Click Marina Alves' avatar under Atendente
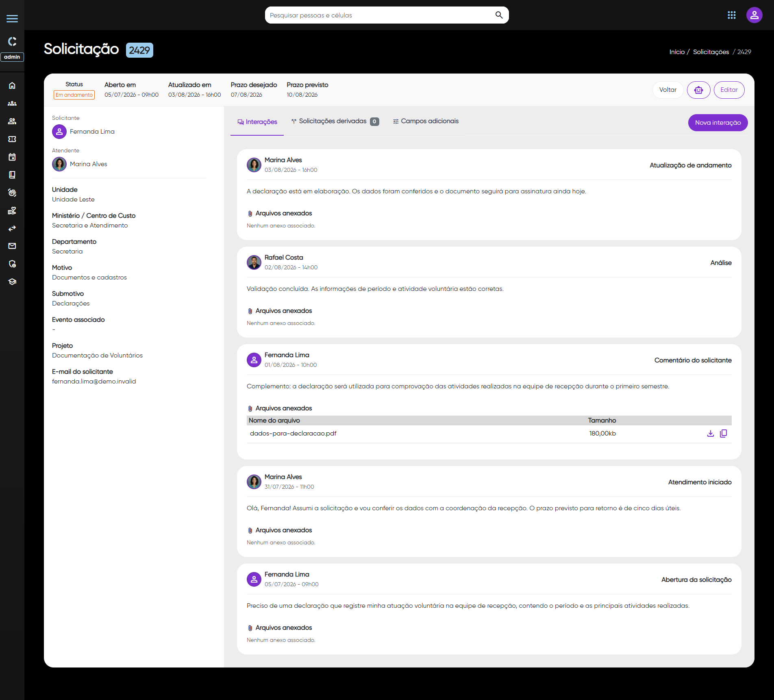The height and width of the screenshot is (700, 774). 59,164
